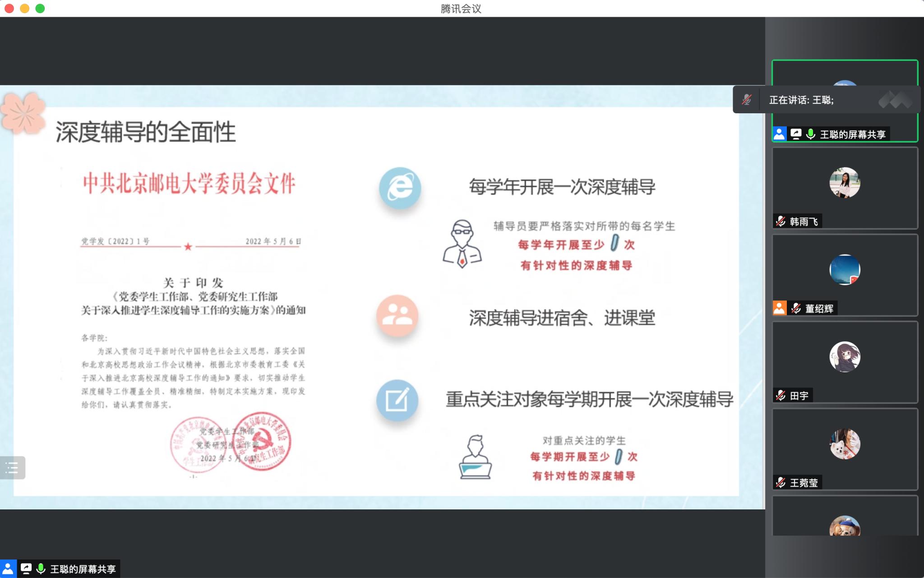Select 韩雨飞's avatar photo
The image size is (924, 578).
[845, 183]
